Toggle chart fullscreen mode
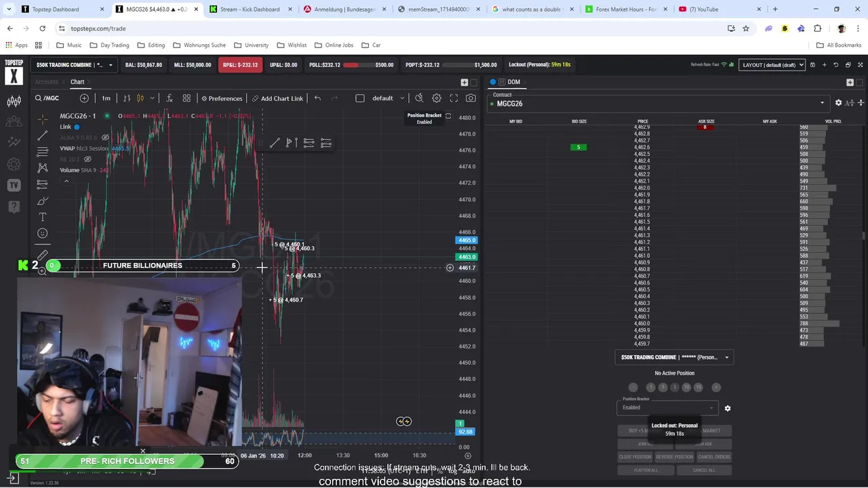This screenshot has height=488, width=868. (x=454, y=98)
